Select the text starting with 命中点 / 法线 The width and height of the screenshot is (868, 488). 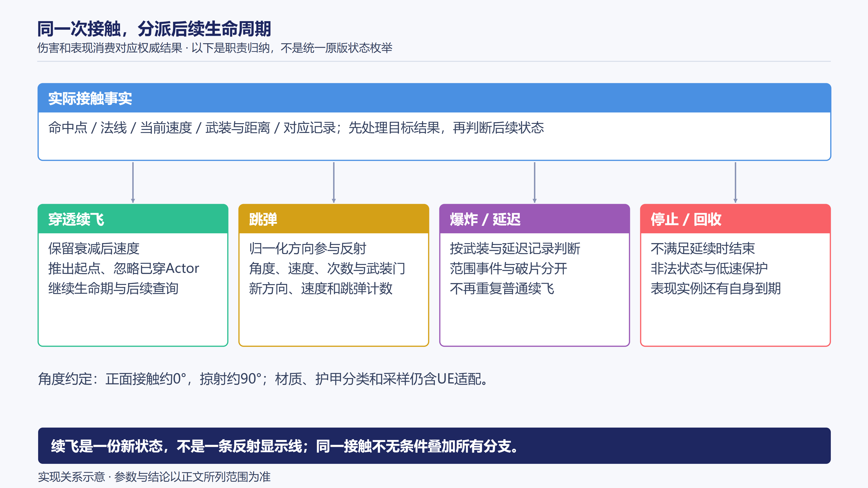coord(296,128)
